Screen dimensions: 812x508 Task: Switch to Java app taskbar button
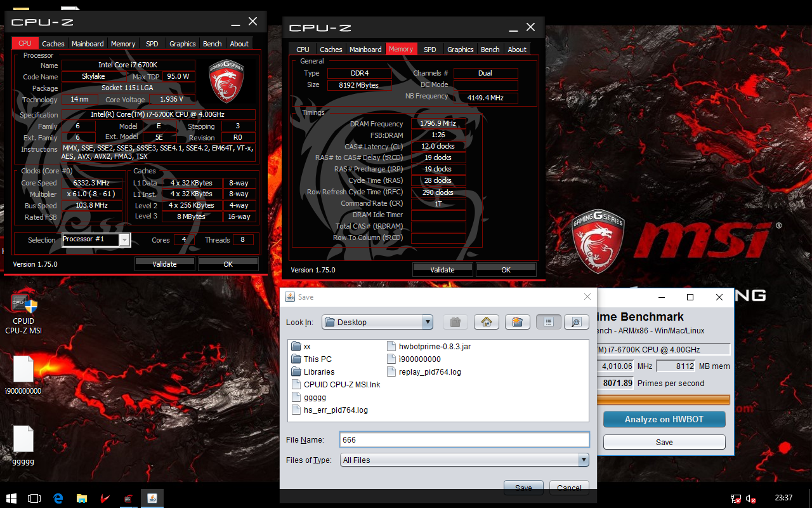[152, 498]
